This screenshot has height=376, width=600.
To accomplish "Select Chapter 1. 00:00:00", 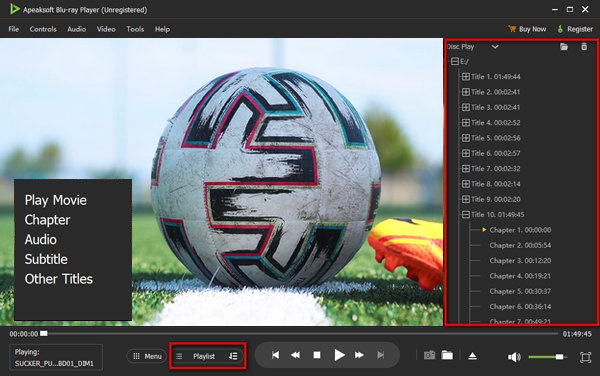I will coord(520,230).
